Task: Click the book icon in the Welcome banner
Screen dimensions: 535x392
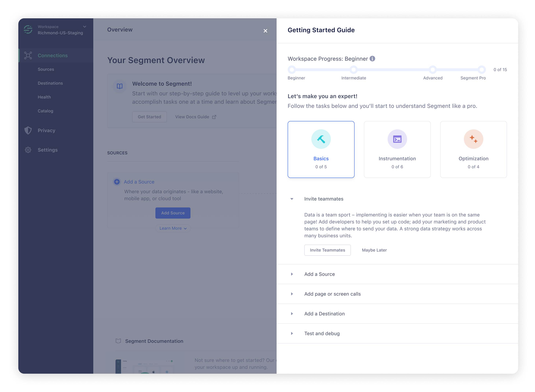Action: coord(119,86)
